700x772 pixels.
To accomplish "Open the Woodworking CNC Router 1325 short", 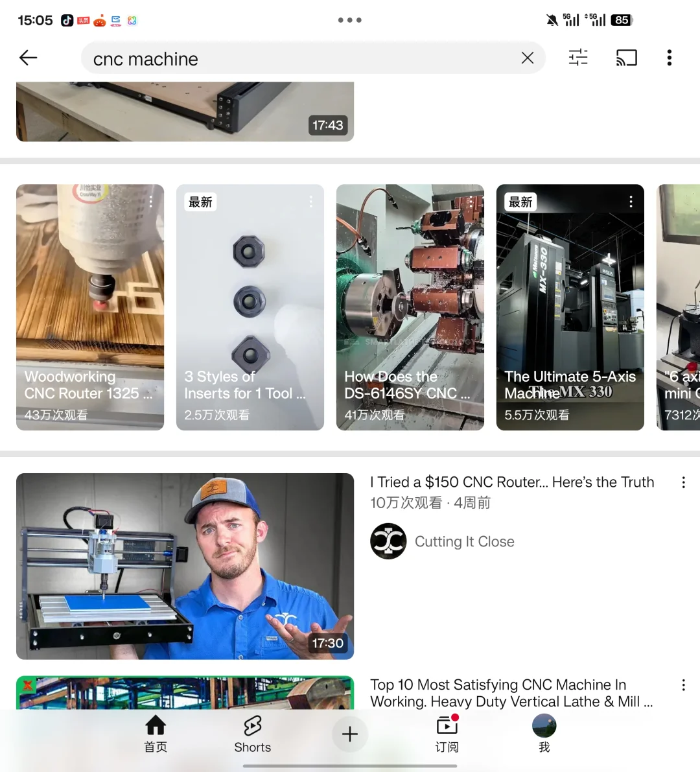I will point(90,307).
